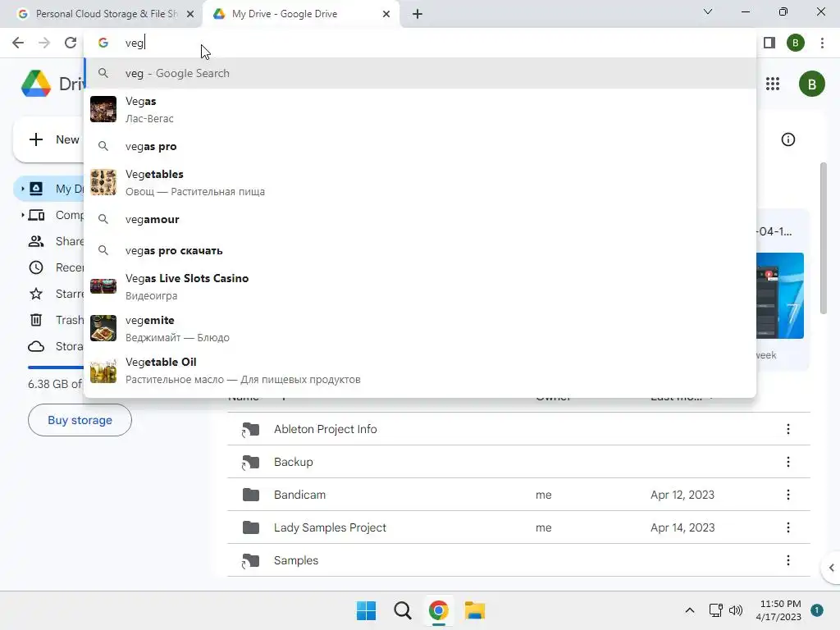Open Windows taskbar Search
Image resolution: width=840 pixels, height=630 pixels.
coord(402,610)
